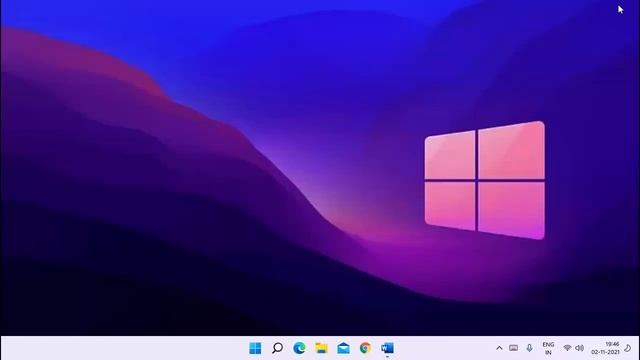640x360 pixels.
Task: Switch to Microsoft Word on the taskbar
Action: pyautogui.click(x=387, y=348)
